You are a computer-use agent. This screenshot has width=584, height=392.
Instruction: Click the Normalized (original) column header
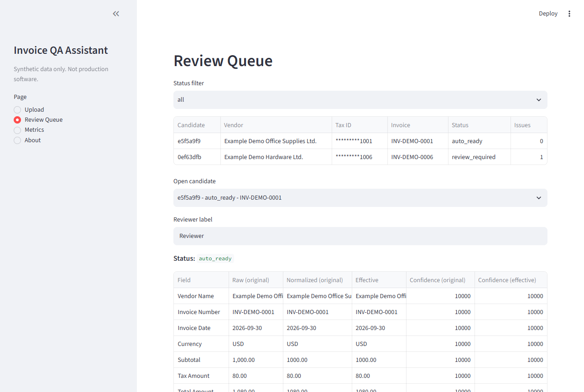[x=317, y=280]
